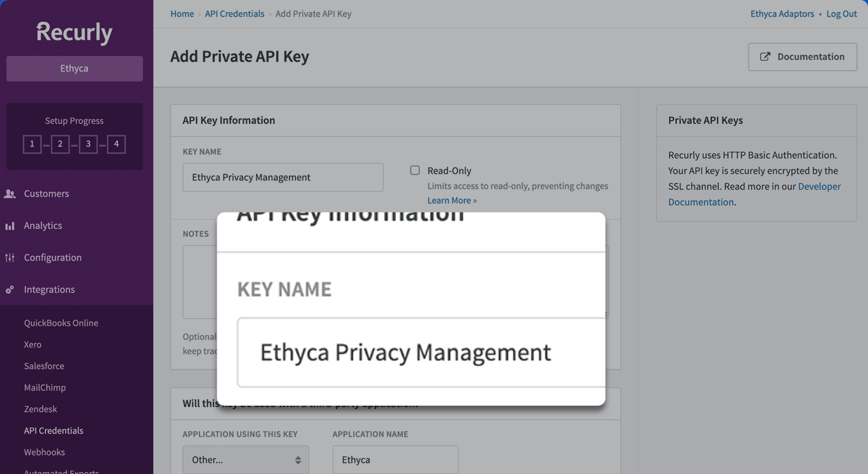Focus the Key Name input field

(283, 177)
